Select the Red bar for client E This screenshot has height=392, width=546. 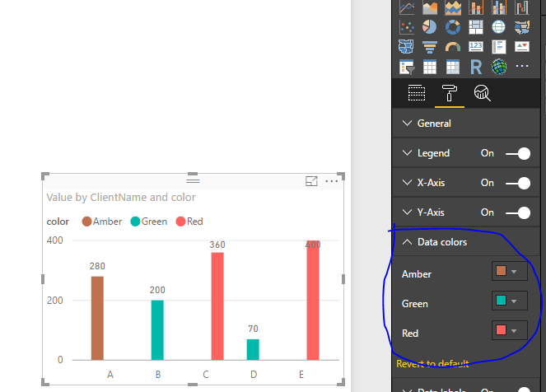point(313,300)
